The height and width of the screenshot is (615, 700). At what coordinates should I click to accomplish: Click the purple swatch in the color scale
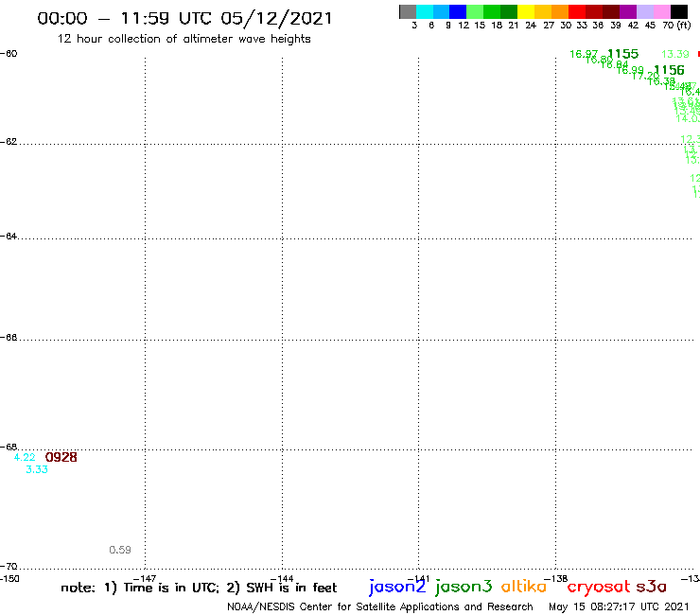click(x=628, y=11)
